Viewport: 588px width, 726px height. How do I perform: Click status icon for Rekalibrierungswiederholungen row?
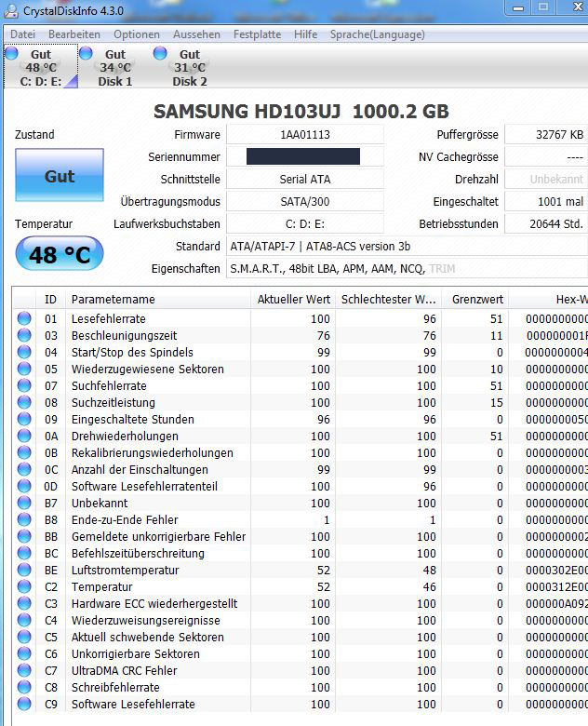pos(24,452)
